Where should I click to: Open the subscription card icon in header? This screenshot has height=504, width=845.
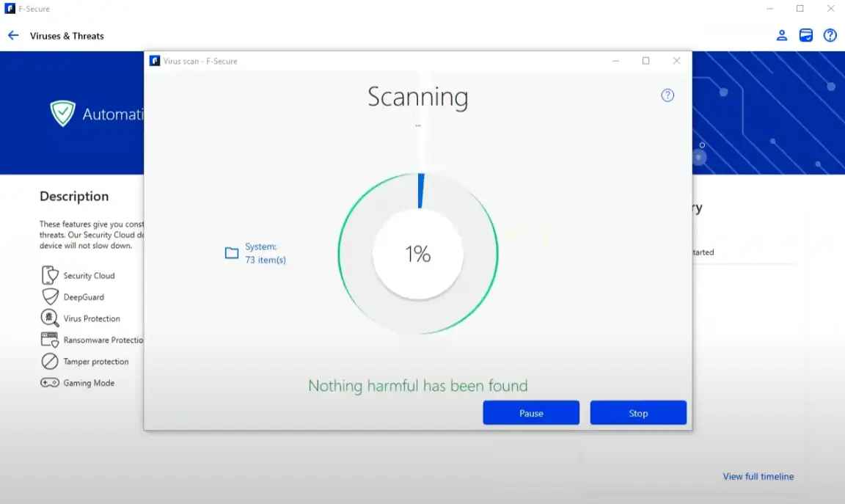pyautogui.click(x=806, y=35)
